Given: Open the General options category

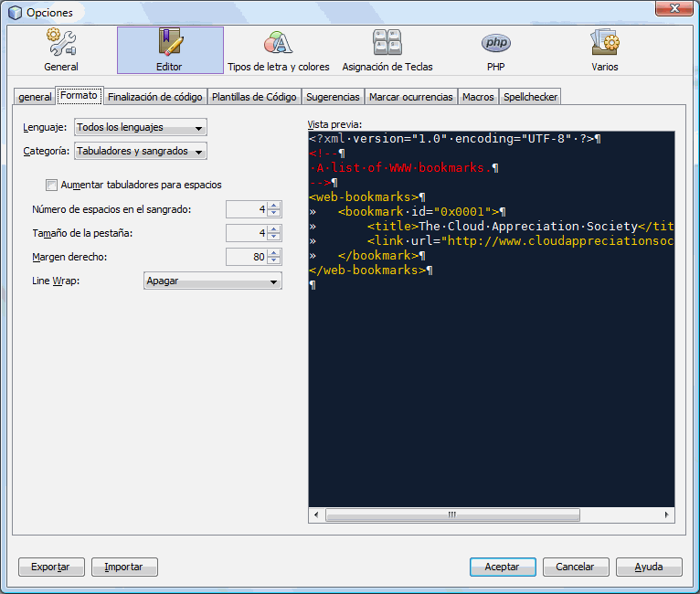Looking at the screenshot, I should [x=61, y=50].
